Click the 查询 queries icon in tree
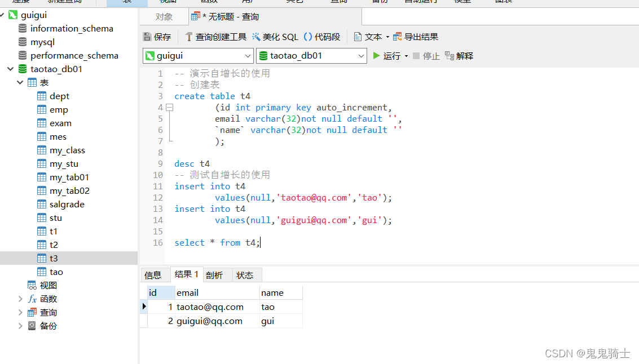Image resolution: width=639 pixels, height=364 pixels. coord(32,312)
